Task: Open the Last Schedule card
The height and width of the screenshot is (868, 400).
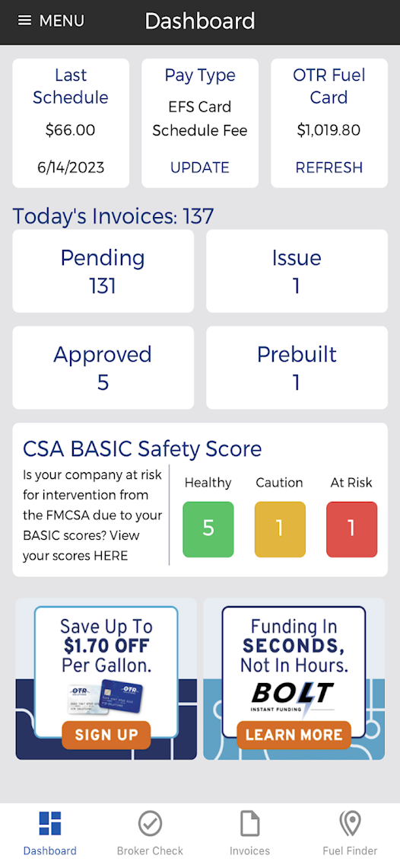Action: coord(71,123)
